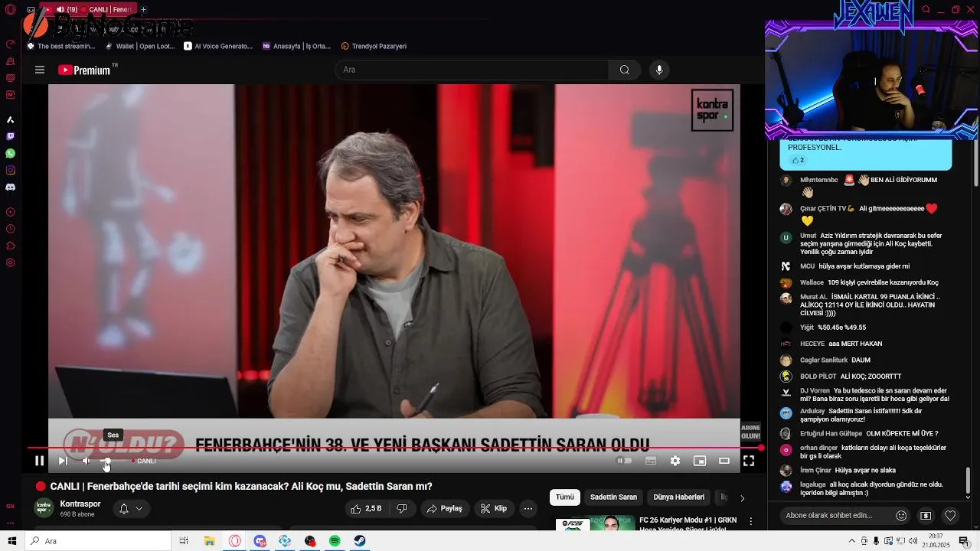Open the sidebar history clock icon
This screenshot has width=980, height=551.
coord(11,229)
